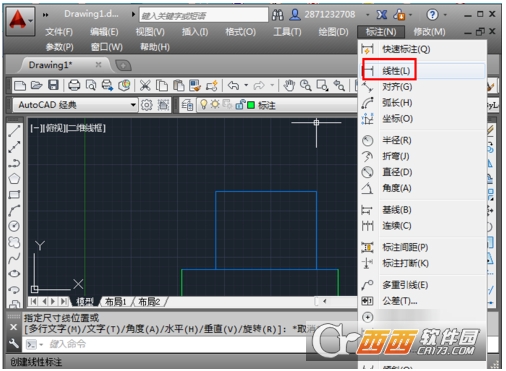
Task: Choose 快速标注(Q) menu entry
Action: (423, 49)
